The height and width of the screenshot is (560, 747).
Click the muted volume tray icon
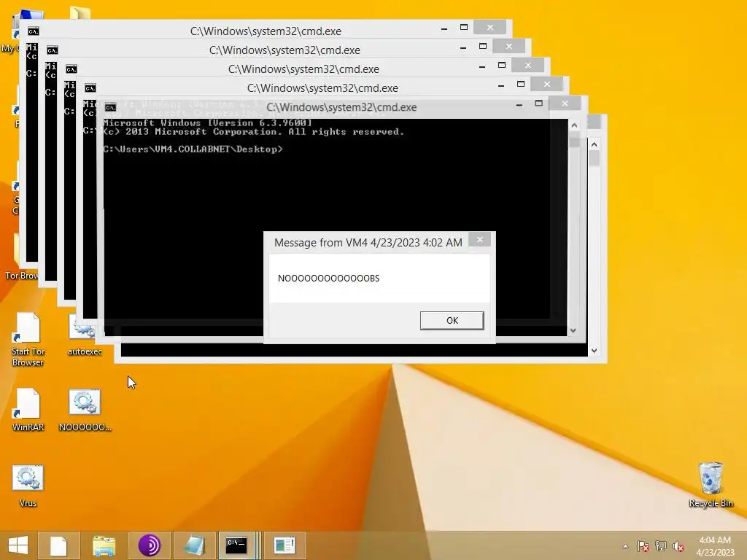click(678, 546)
